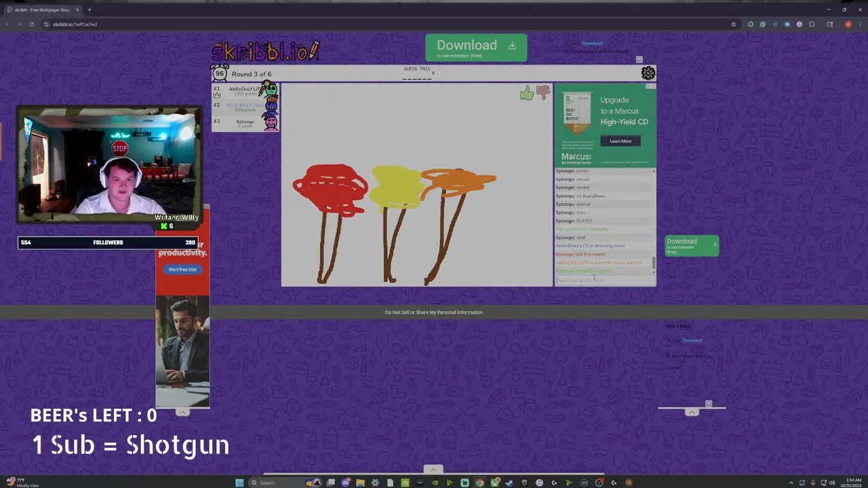Click the Splooge left the room message
The image size is (868, 488).
point(580,254)
